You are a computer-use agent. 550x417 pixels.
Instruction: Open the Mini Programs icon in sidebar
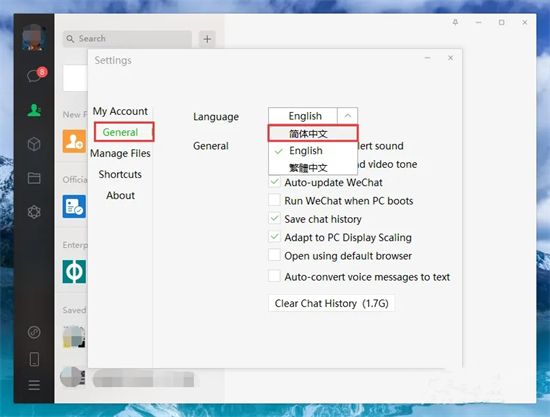click(34, 332)
